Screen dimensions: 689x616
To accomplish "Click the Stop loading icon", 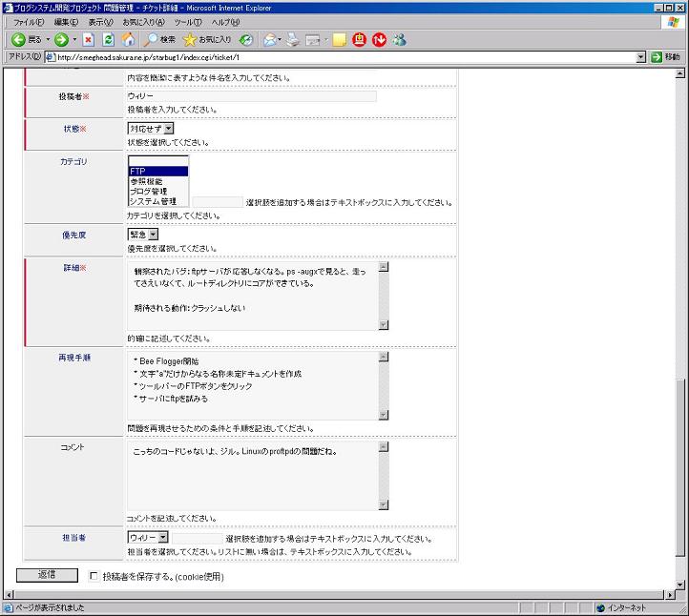I will 89,39.
